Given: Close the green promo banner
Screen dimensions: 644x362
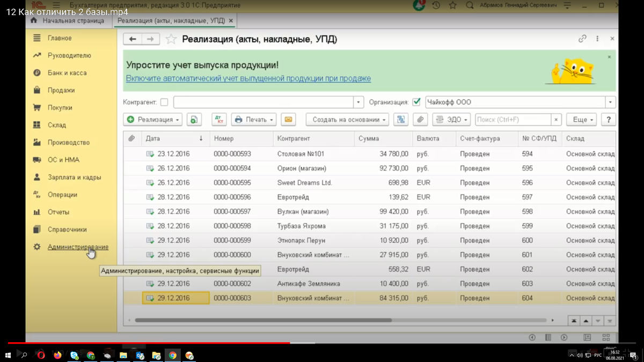Looking at the screenshot, I should (x=609, y=56).
